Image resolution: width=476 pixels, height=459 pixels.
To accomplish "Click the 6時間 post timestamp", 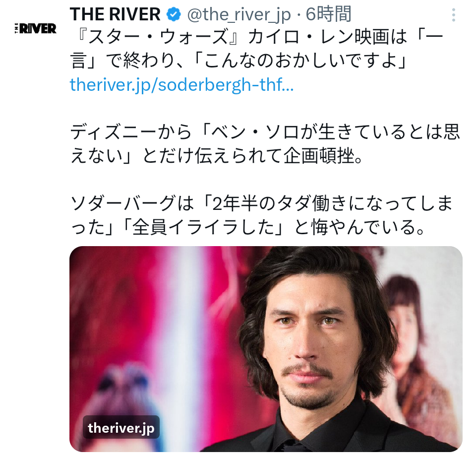I will (x=328, y=14).
